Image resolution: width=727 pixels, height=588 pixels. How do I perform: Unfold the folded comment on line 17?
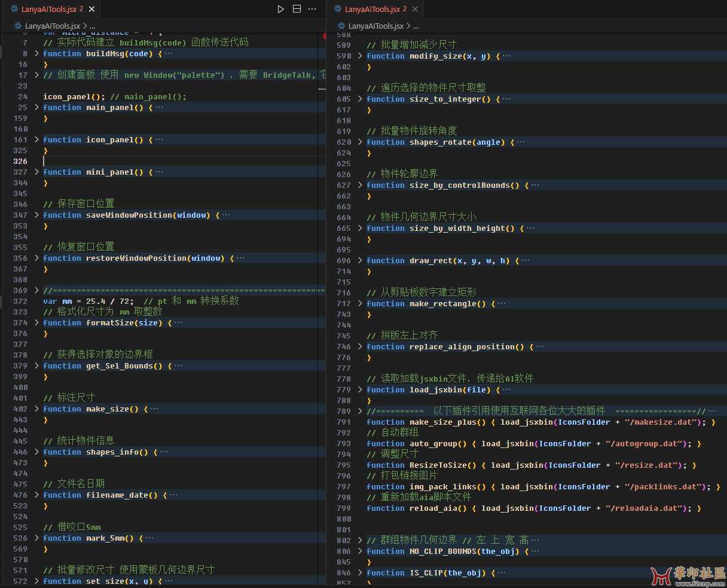coord(36,75)
